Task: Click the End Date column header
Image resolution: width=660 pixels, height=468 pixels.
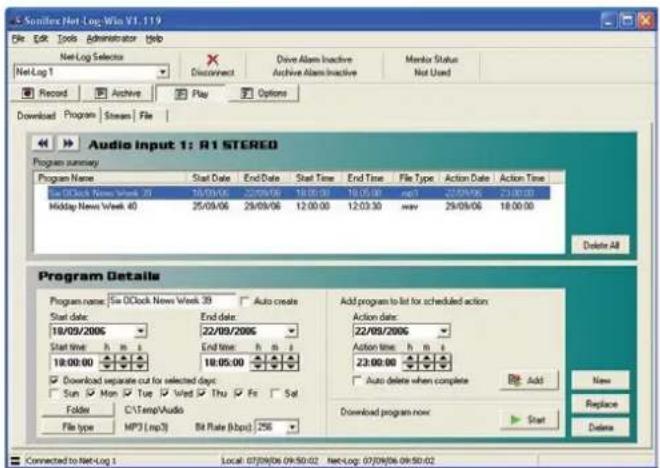Action: [263, 178]
